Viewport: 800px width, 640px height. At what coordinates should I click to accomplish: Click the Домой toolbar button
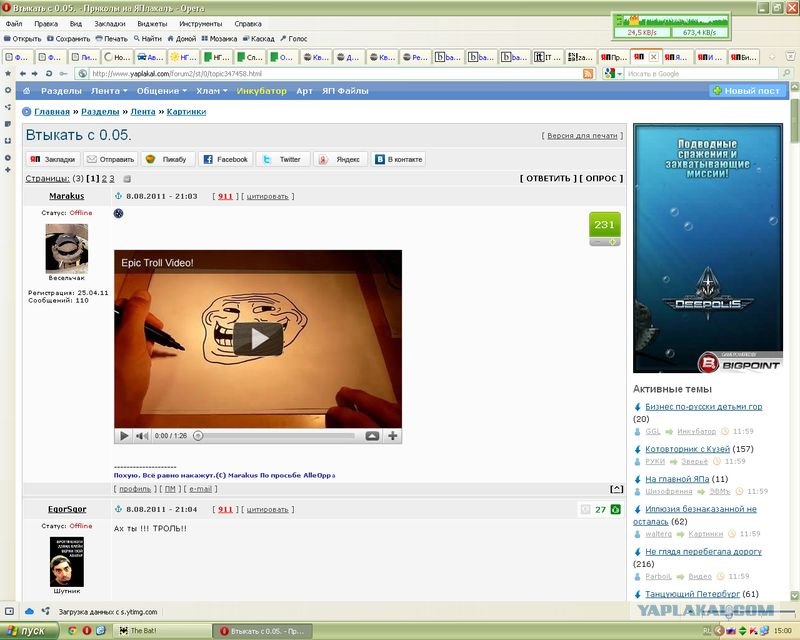click(182, 38)
